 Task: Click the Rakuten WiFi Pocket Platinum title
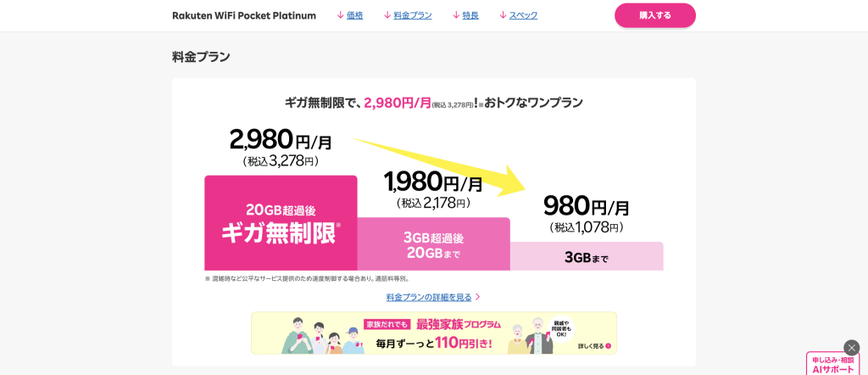243,15
